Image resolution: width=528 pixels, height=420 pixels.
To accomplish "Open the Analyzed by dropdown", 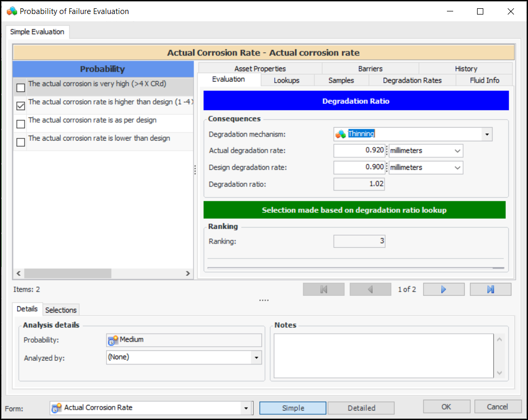I will [x=256, y=358].
